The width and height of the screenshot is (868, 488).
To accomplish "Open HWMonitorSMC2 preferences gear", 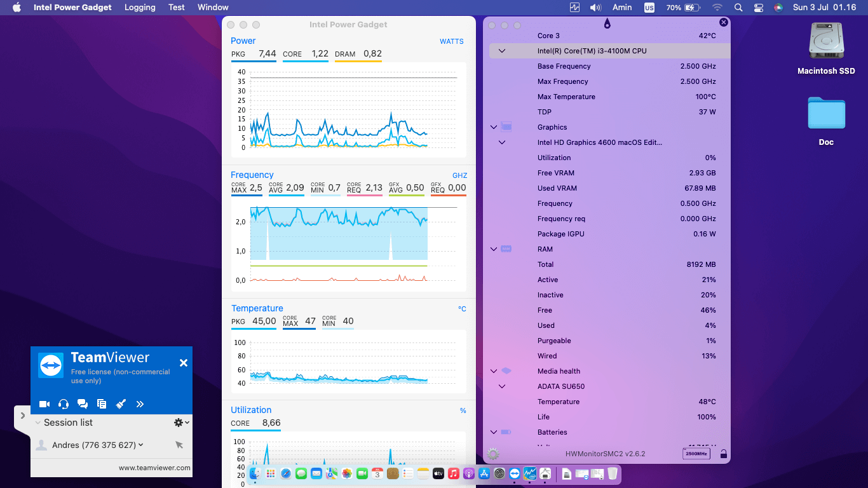I will pos(492,454).
